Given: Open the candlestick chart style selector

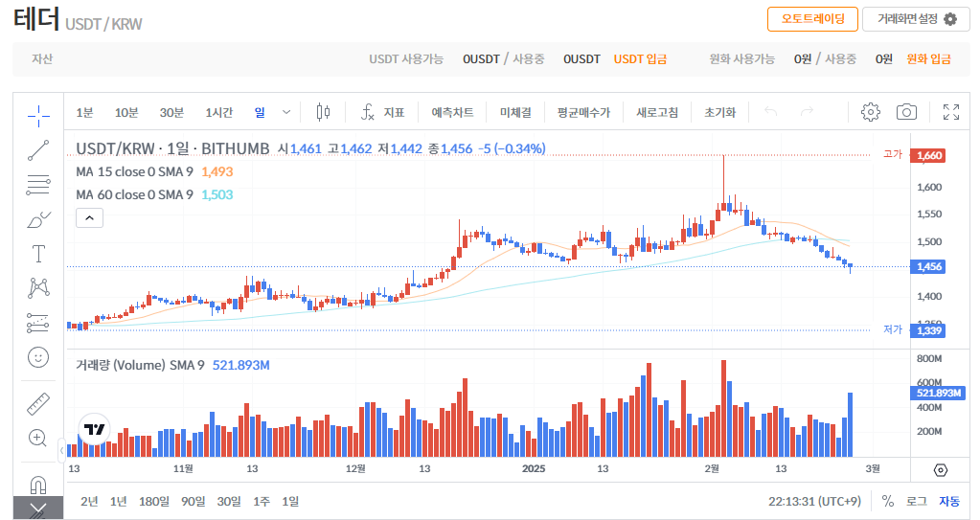Looking at the screenshot, I should point(323,112).
